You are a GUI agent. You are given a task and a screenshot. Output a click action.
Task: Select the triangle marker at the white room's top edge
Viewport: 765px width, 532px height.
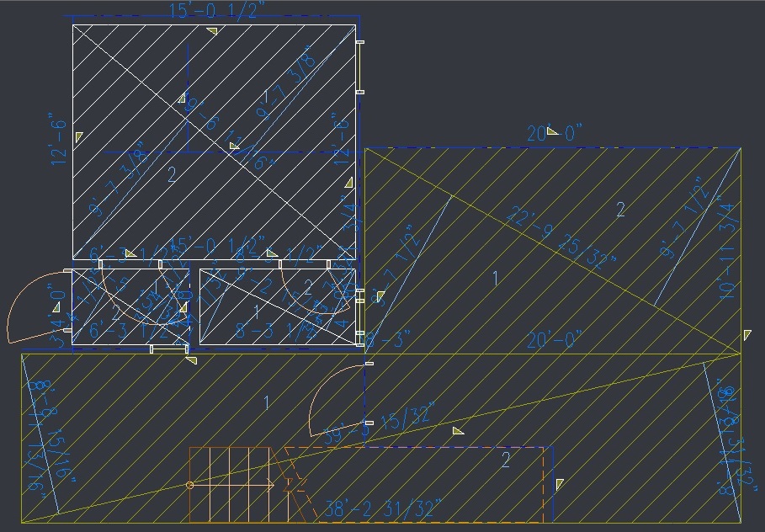tap(212, 31)
